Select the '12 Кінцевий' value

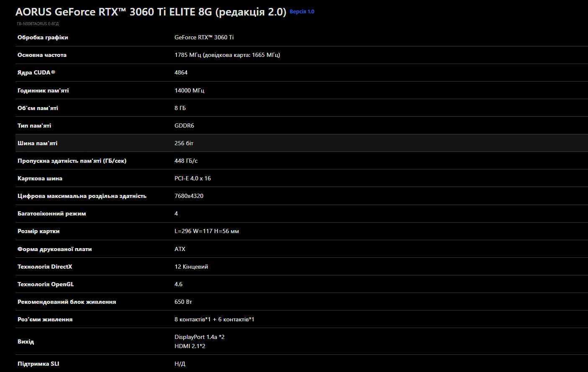click(191, 267)
